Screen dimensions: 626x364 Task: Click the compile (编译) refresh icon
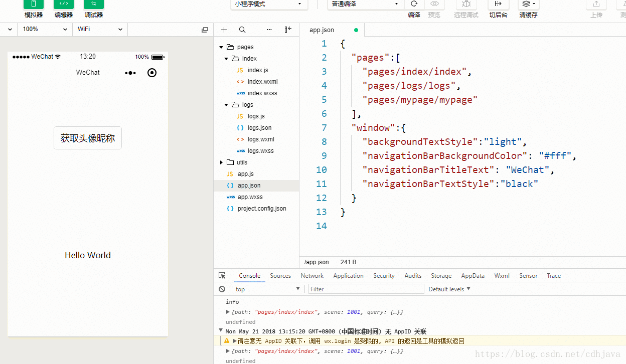414,4
